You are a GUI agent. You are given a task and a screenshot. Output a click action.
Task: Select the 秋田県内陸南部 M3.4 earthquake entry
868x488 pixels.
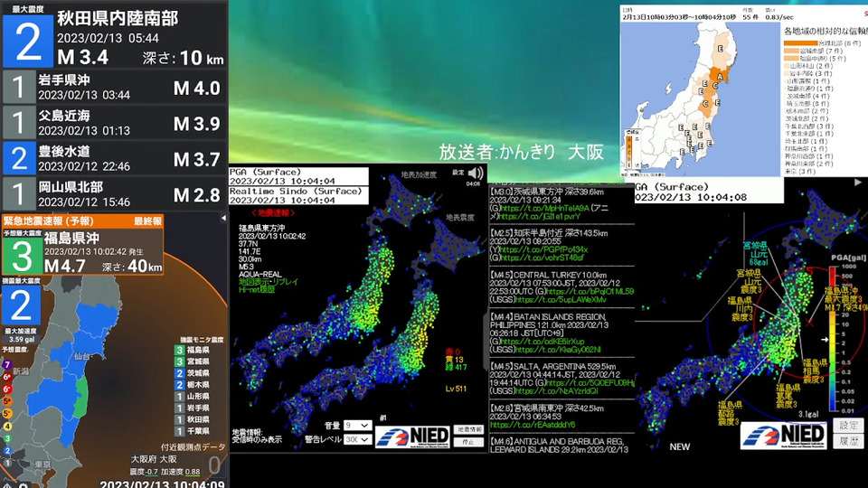114,35
